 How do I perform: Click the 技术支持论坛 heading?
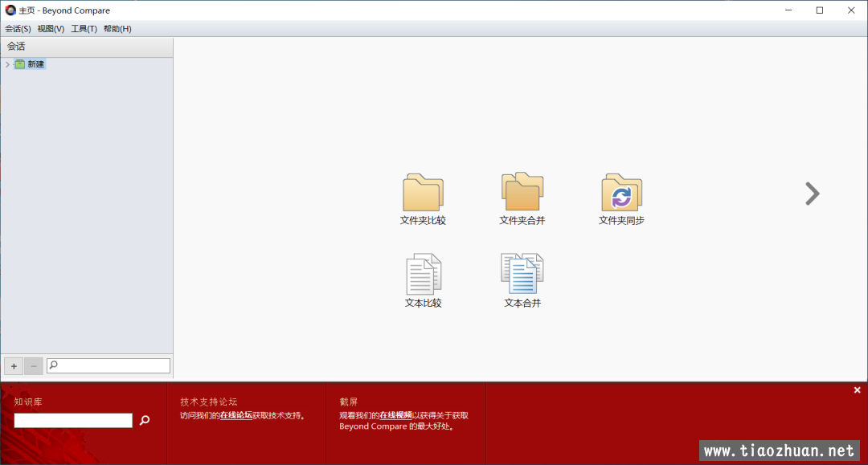[209, 402]
